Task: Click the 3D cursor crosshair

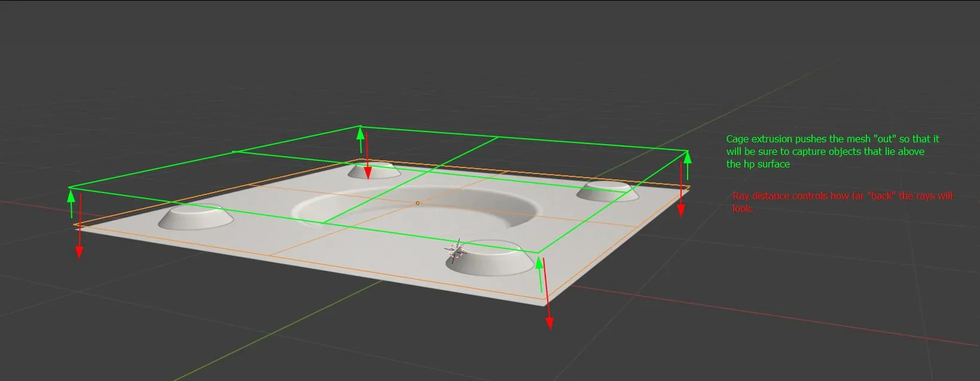Action: (456, 251)
